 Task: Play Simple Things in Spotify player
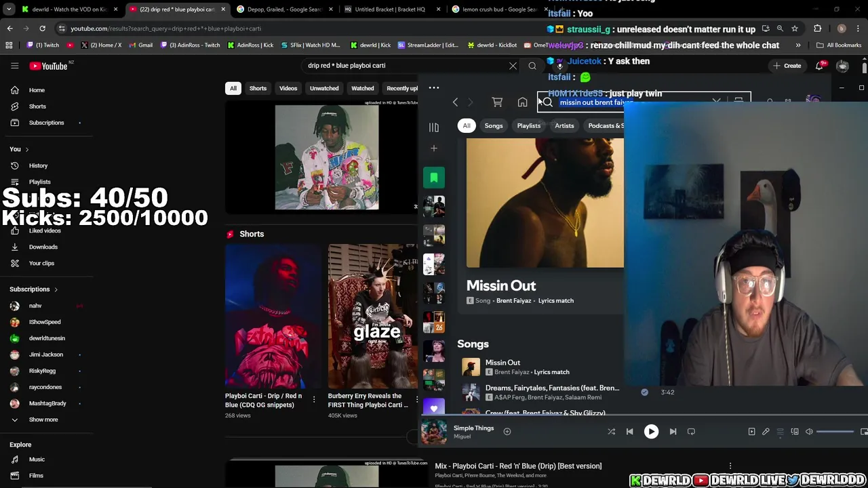[x=651, y=432]
